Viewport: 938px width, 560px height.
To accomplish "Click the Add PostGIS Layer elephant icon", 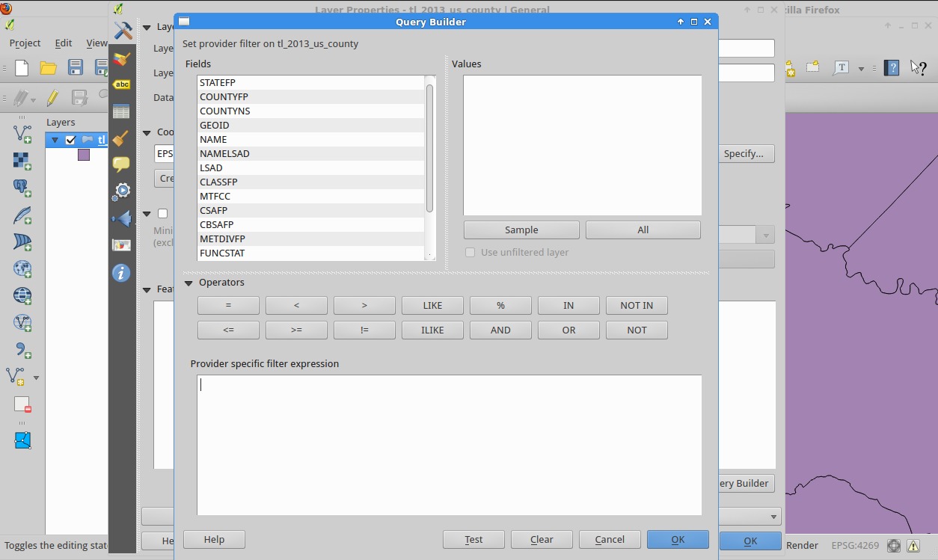I will point(22,188).
